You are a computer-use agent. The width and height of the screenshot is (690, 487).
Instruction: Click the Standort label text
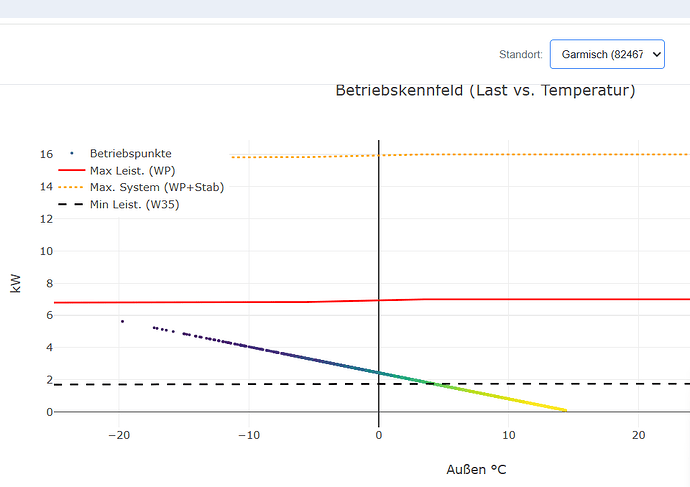coord(520,54)
